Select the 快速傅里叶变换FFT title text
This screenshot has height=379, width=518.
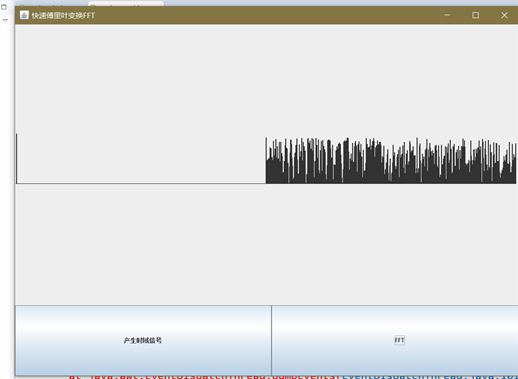[x=63, y=15]
